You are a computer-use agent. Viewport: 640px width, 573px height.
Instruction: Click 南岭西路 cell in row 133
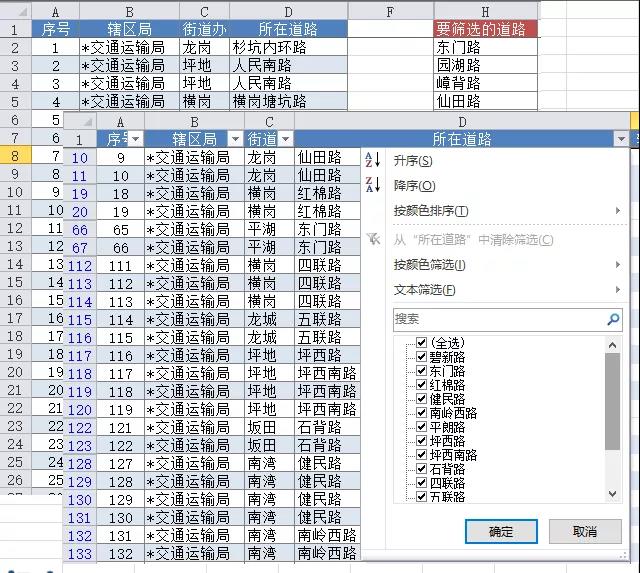[327, 553]
